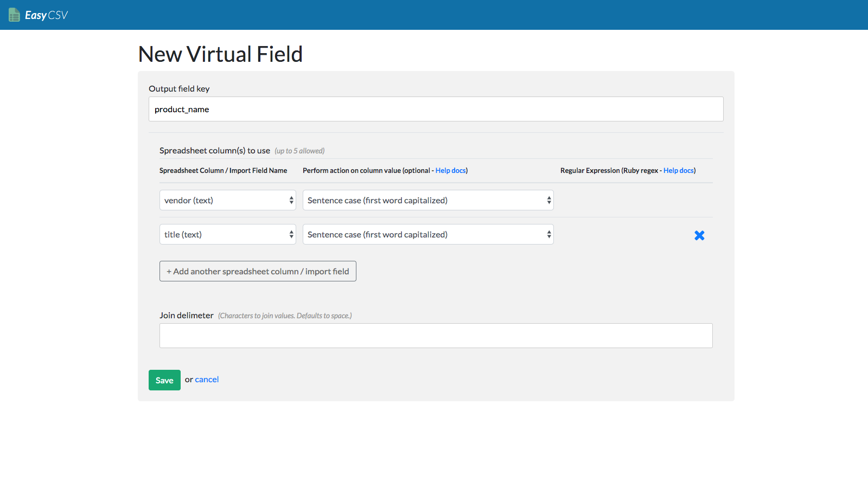The width and height of the screenshot is (868, 488).
Task: Click the title column dropdown chevron arrows
Action: [291, 234]
